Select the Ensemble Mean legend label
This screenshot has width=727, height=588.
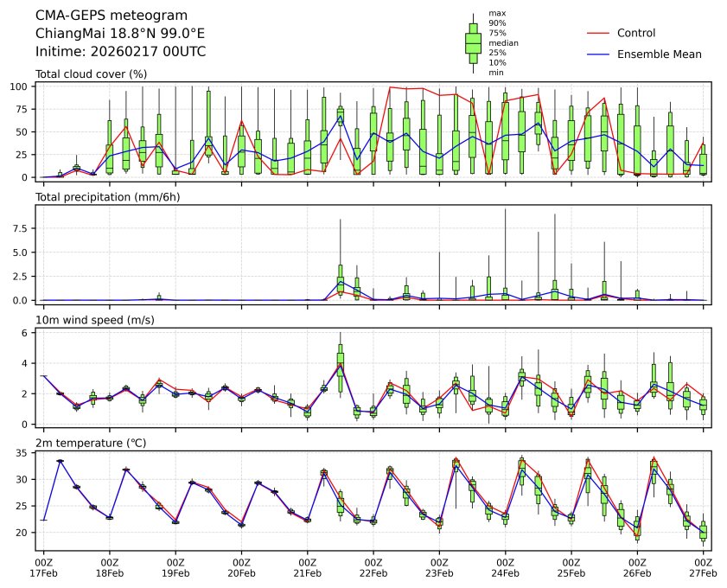[x=659, y=54]
